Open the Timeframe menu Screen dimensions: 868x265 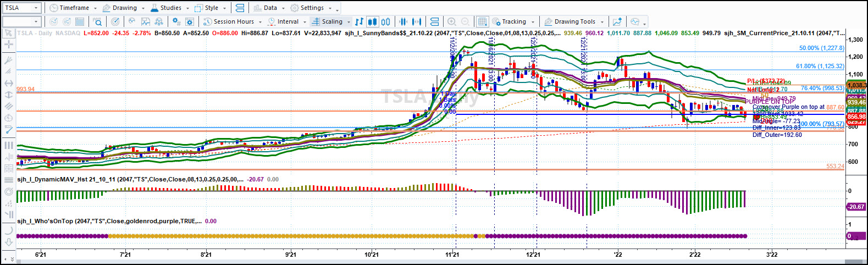coord(69,8)
